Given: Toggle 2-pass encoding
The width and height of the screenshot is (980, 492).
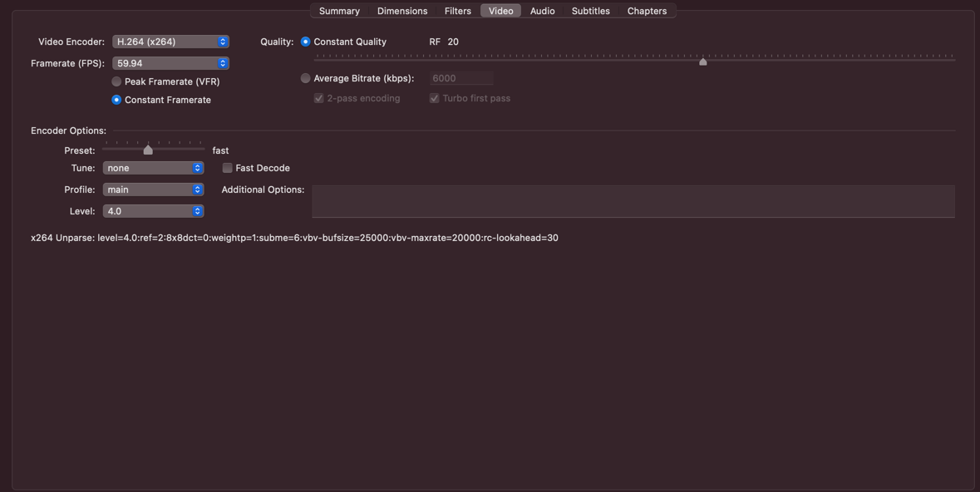Looking at the screenshot, I should click(x=318, y=97).
